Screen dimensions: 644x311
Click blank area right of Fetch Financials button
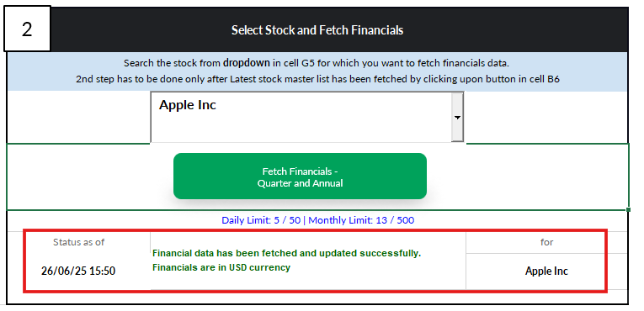[x=527, y=177]
